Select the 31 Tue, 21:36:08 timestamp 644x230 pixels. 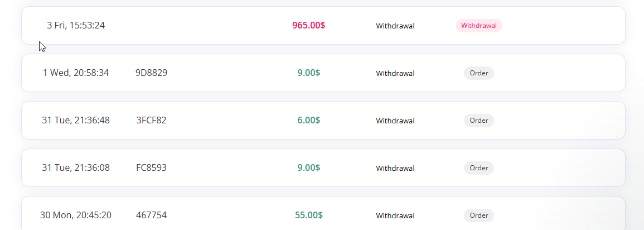pyautogui.click(x=76, y=167)
